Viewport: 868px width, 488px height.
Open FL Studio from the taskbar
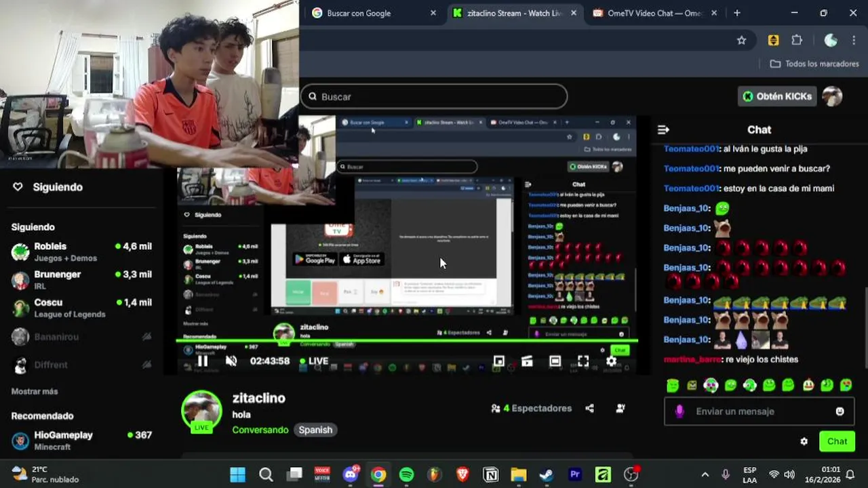click(434, 474)
